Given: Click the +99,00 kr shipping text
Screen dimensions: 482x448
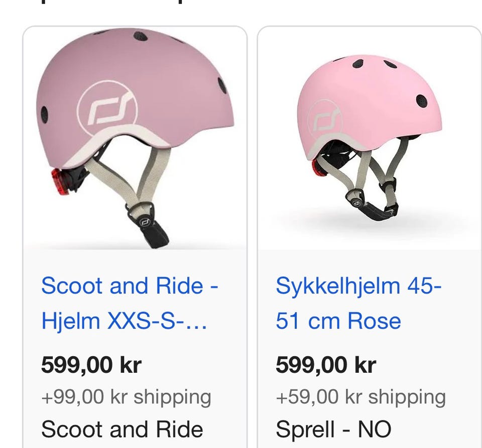Looking at the screenshot, I should (126, 397).
